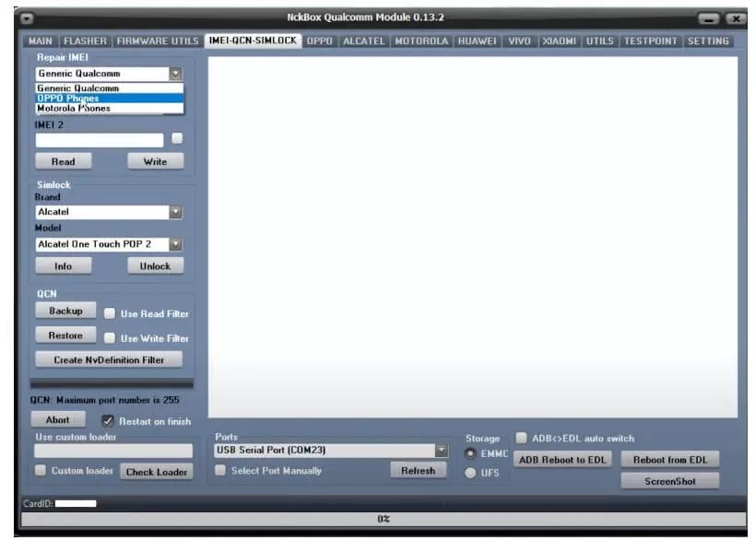Click the Use custom loader path field

pyautogui.click(x=113, y=451)
